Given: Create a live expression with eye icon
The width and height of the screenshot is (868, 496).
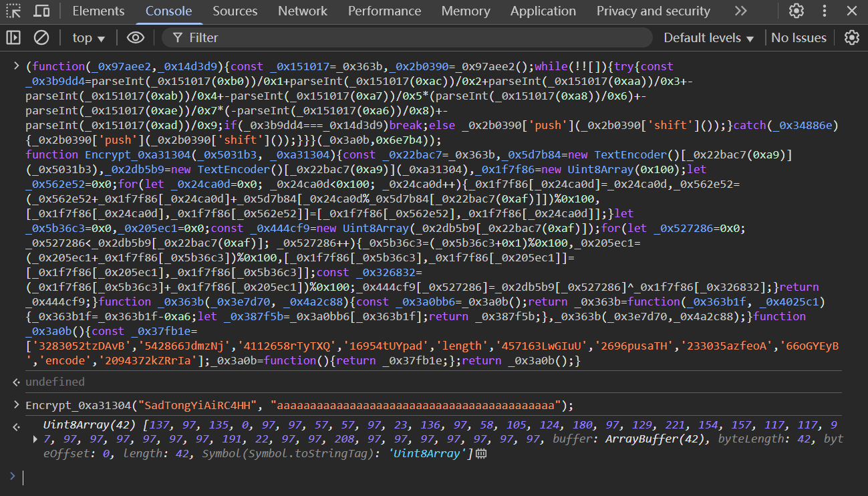Looking at the screenshot, I should click(x=136, y=37).
